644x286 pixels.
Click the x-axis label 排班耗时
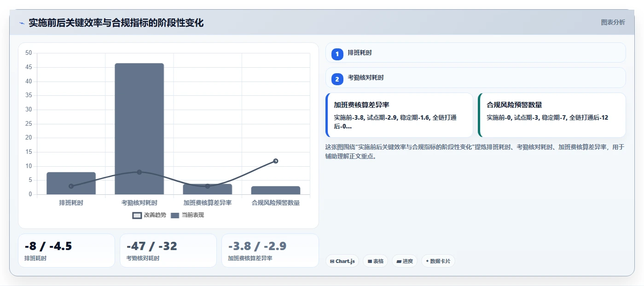click(x=71, y=203)
